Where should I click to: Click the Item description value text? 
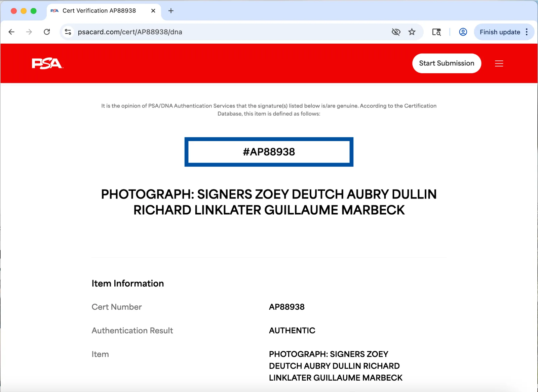(336, 366)
